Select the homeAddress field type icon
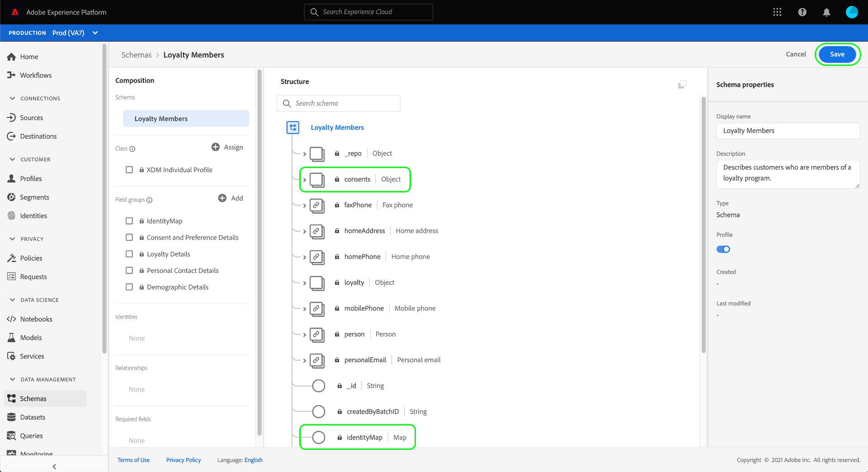 click(317, 231)
